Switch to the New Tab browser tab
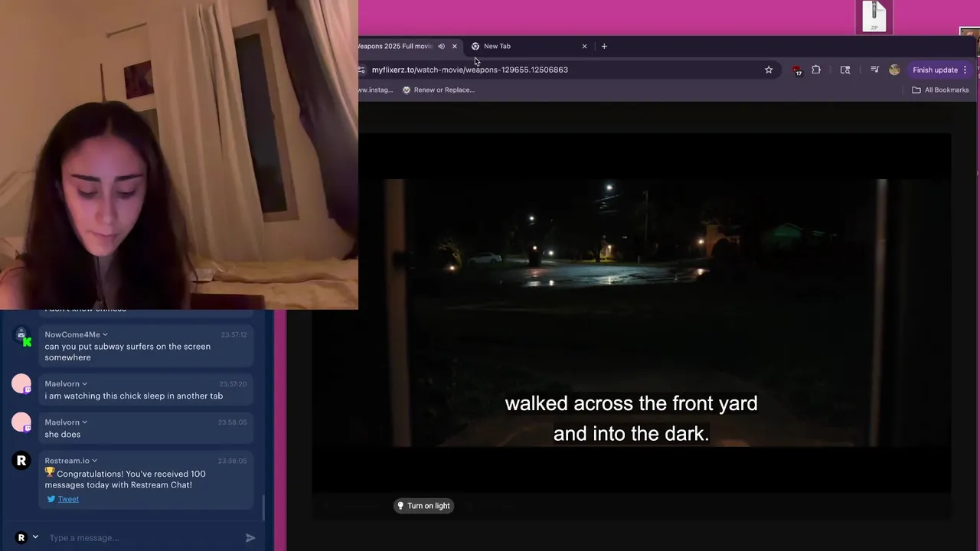 [528, 46]
